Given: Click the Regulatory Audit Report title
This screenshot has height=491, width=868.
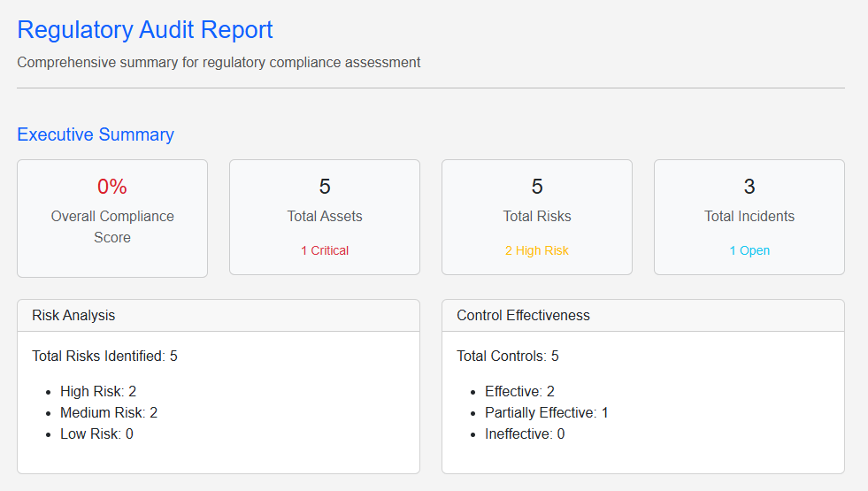Looking at the screenshot, I should point(145,30).
